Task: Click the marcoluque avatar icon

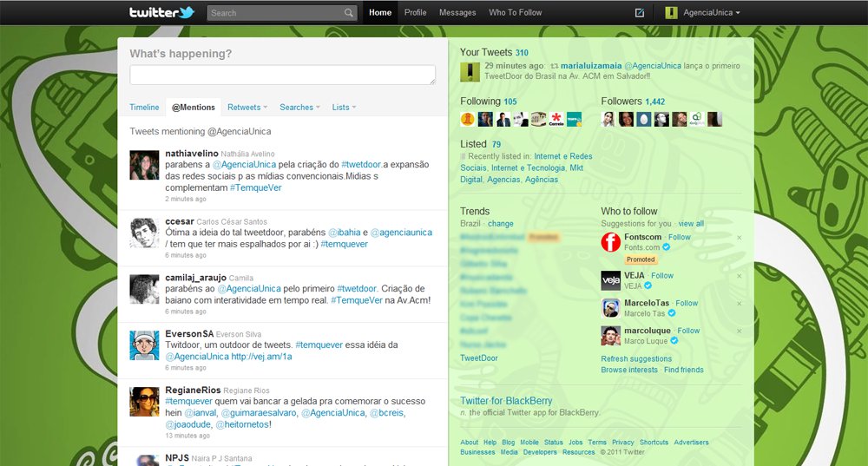Action: [610, 336]
